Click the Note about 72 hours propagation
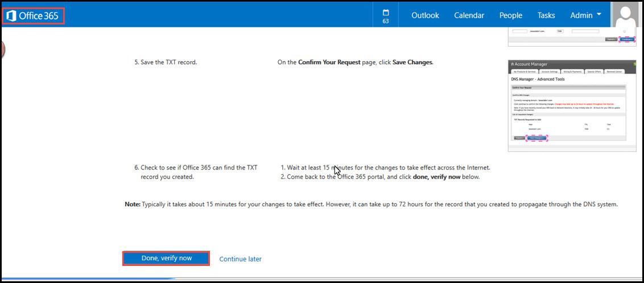The height and width of the screenshot is (283, 644). pos(371,204)
